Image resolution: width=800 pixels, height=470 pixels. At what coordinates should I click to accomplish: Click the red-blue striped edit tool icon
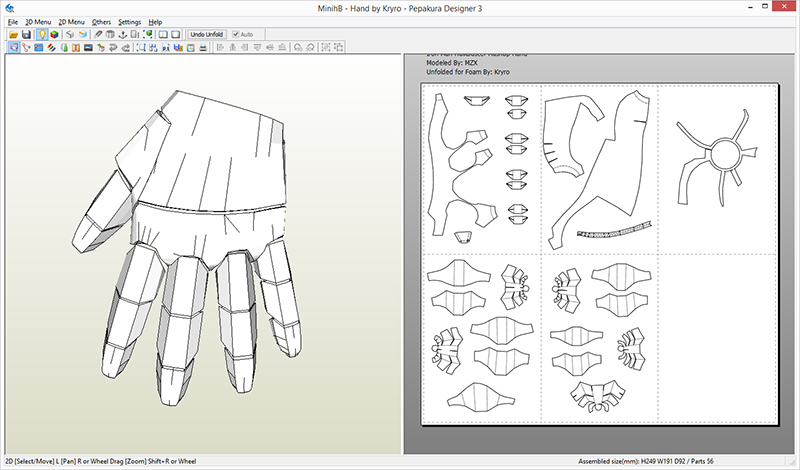pos(51,47)
